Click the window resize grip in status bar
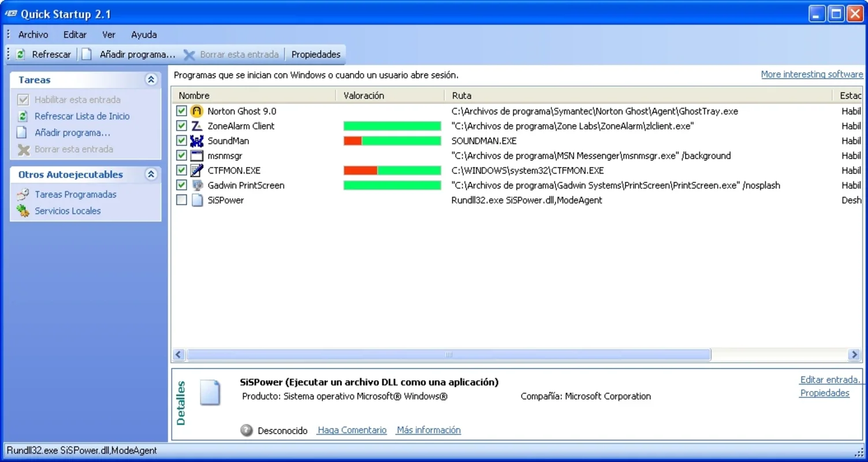 (x=859, y=452)
